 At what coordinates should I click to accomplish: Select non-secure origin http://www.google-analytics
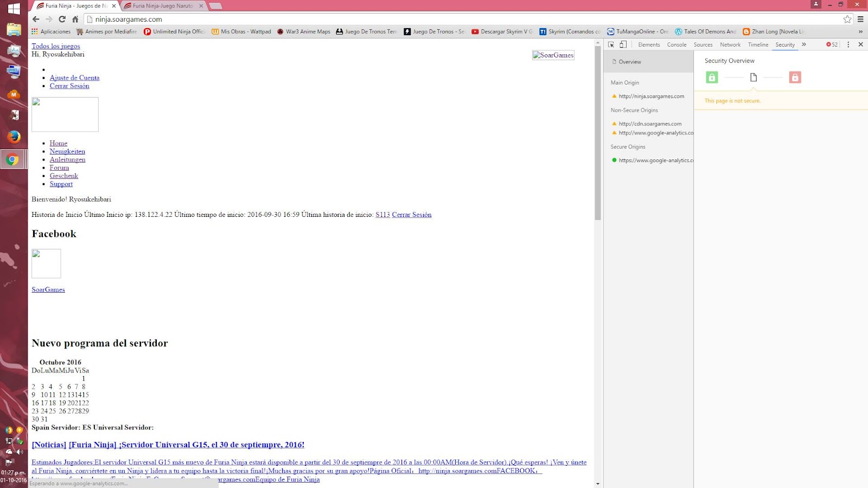pos(652,133)
